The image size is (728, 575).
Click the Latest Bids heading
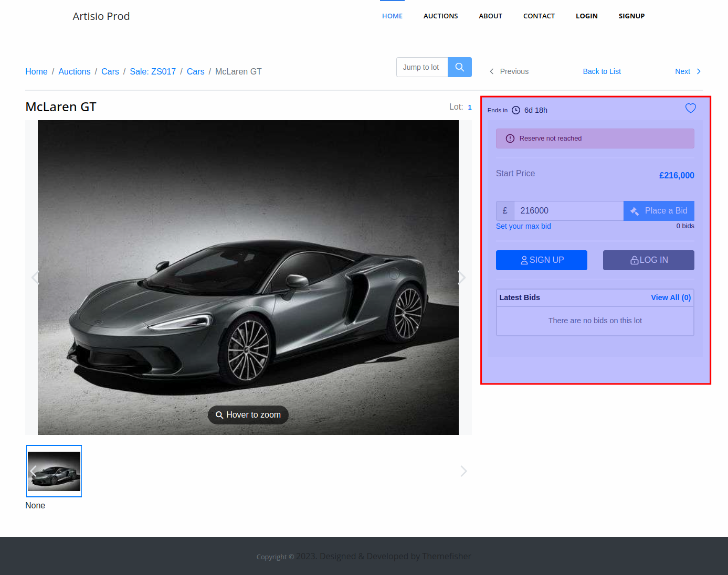[x=520, y=297]
